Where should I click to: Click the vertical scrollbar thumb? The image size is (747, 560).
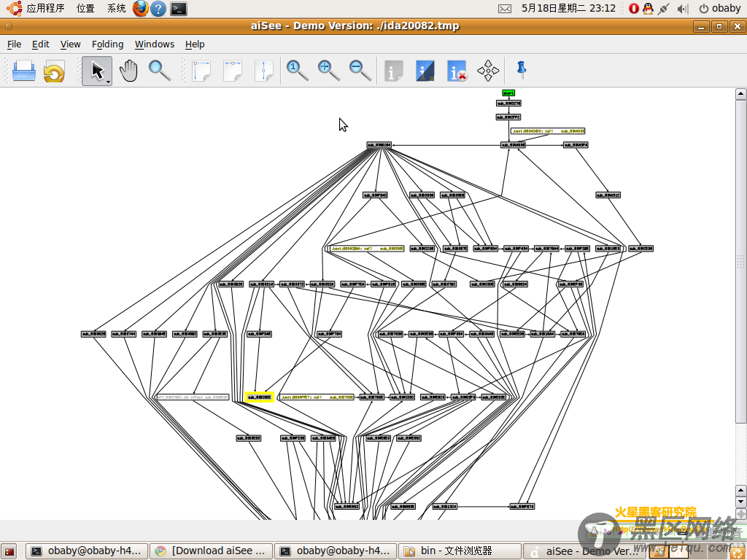pos(741,261)
